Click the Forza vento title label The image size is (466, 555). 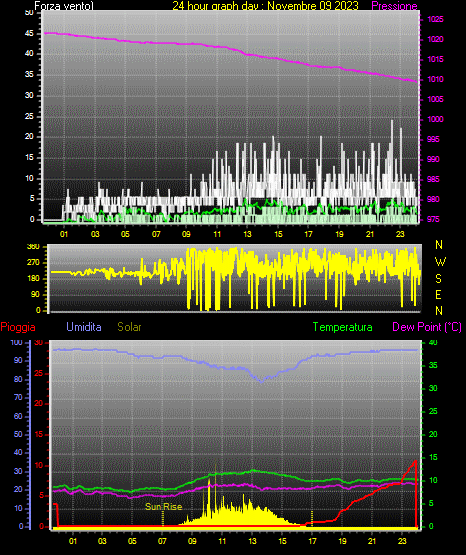64,6
